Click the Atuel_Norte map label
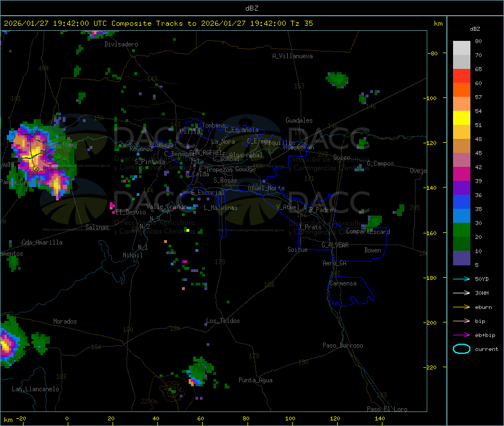The height and width of the screenshot is (426, 504). [x=266, y=188]
